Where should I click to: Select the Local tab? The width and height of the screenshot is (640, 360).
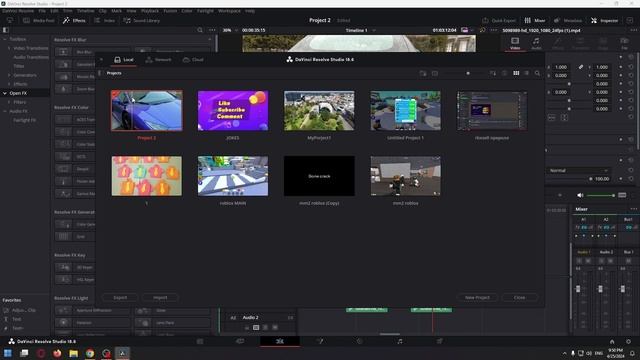tap(124, 60)
